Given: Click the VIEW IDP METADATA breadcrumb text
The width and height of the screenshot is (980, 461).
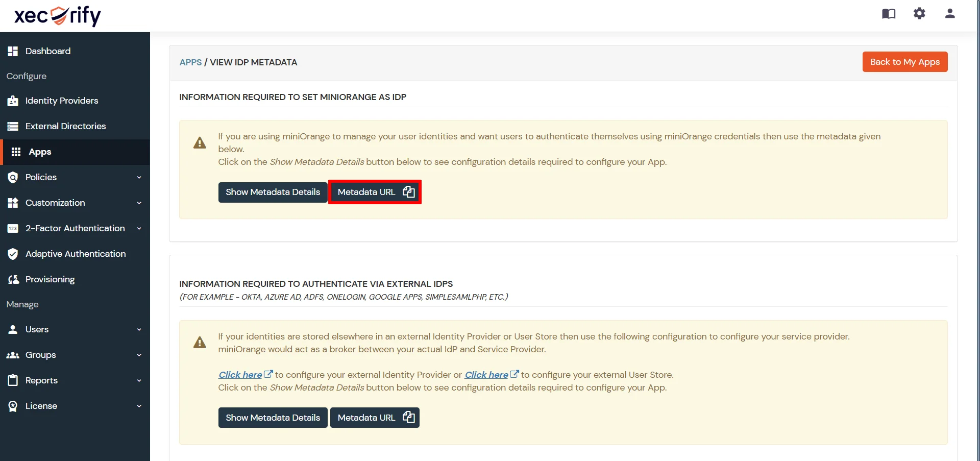Looking at the screenshot, I should [254, 62].
